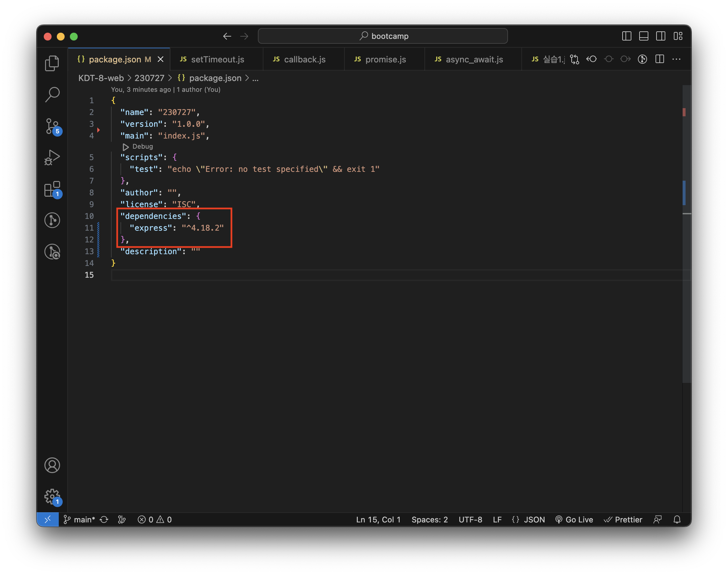
Task: Click the Ln 15, Col 1 indicator
Action: (x=378, y=519)
